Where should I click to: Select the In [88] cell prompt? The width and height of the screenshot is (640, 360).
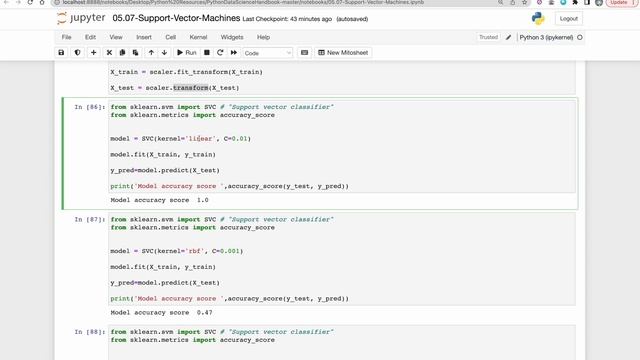point(89,332)
